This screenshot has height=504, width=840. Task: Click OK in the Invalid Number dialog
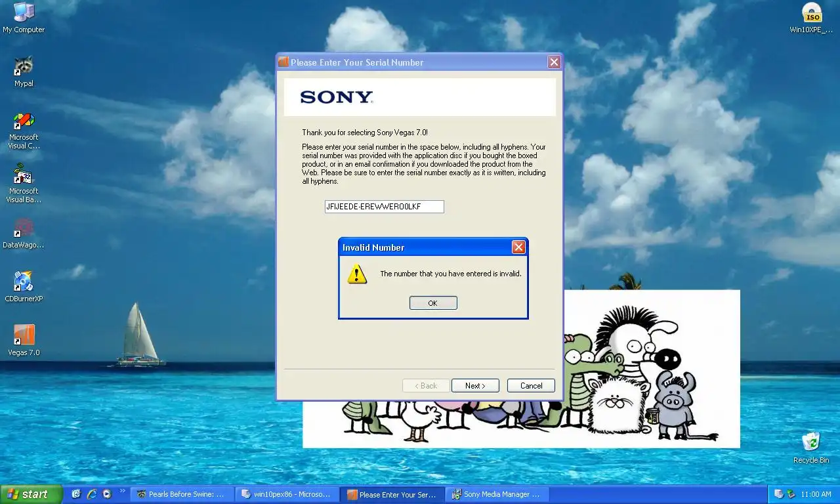pos(433,303)
